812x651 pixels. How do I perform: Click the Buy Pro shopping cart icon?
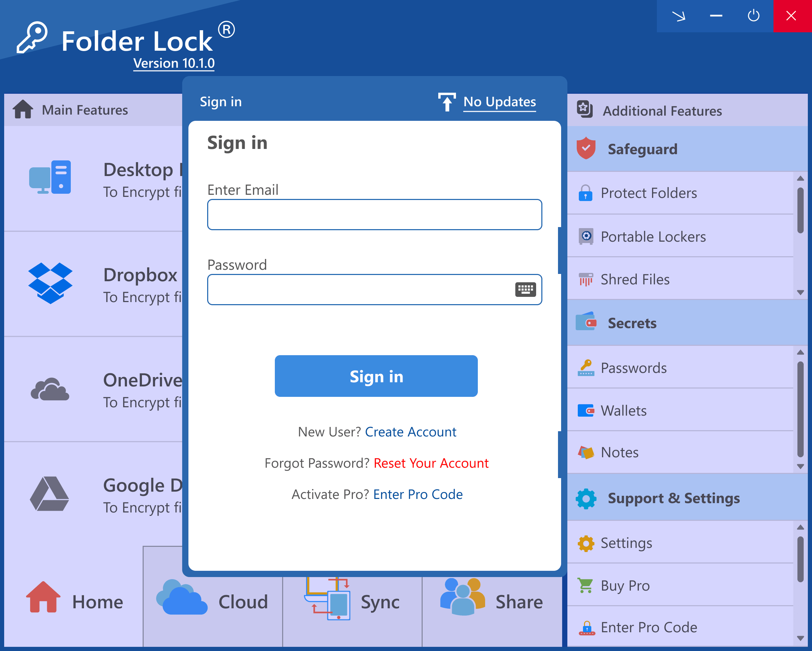tap(586, 585)
